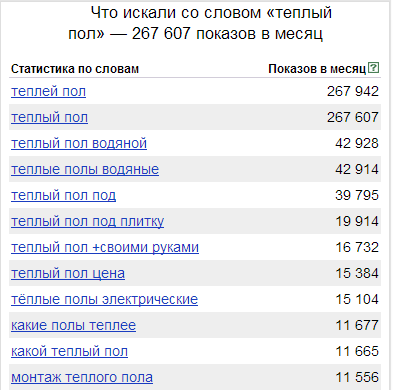Open the 'монтаж теплого пола' link

coord(82,377)
